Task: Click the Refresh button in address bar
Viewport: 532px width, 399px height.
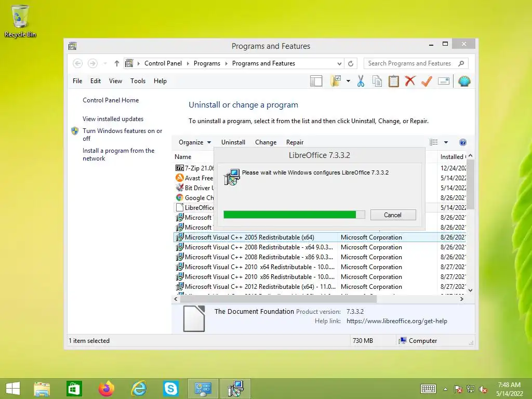Action: pos(351,63)
